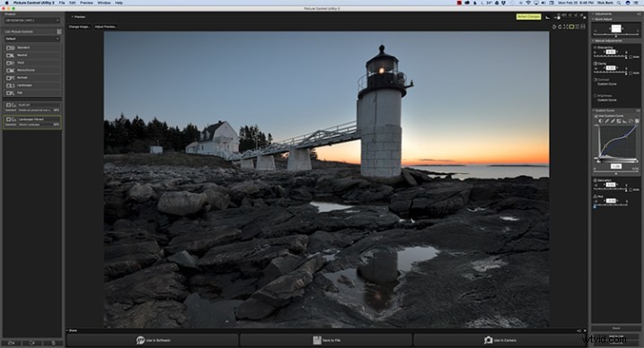Click Save to File button

tap(326, 340)
